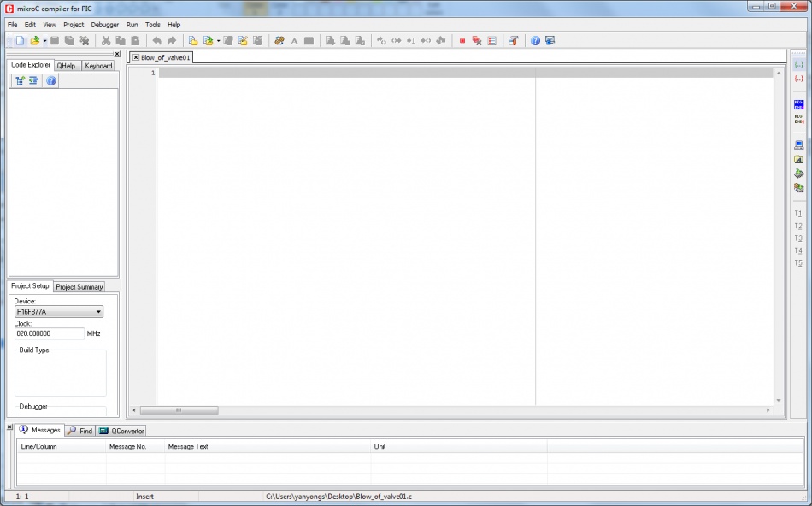Screen dimensions: 812x506
Task: Open the Tools options hammer icon
Action: point(513,40)
